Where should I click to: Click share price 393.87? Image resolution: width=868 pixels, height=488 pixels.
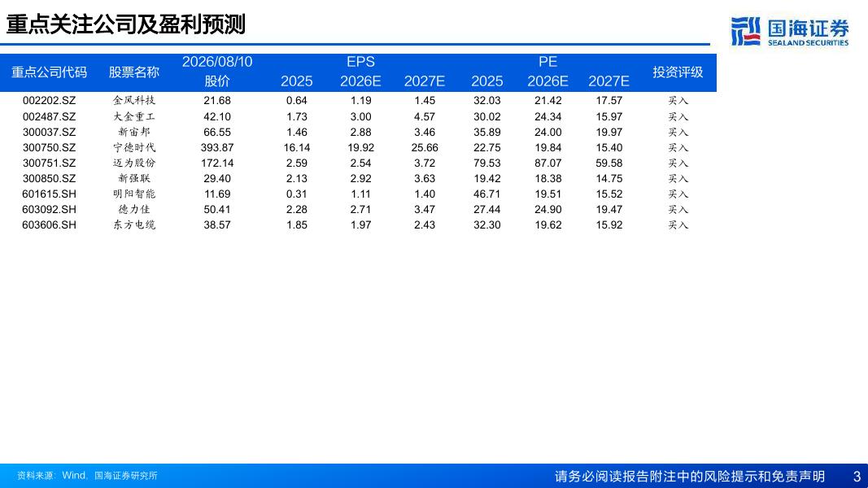217,148
